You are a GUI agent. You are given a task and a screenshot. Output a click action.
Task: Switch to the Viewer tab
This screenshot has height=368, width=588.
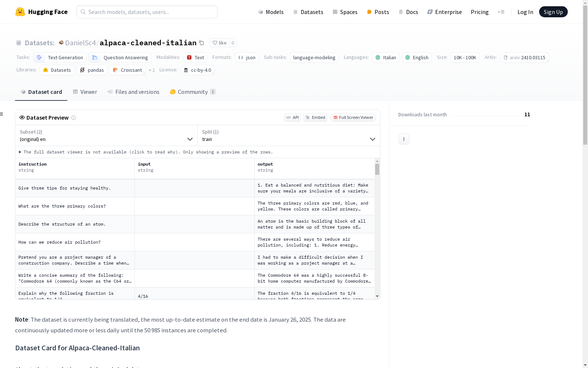click(85, 92)
